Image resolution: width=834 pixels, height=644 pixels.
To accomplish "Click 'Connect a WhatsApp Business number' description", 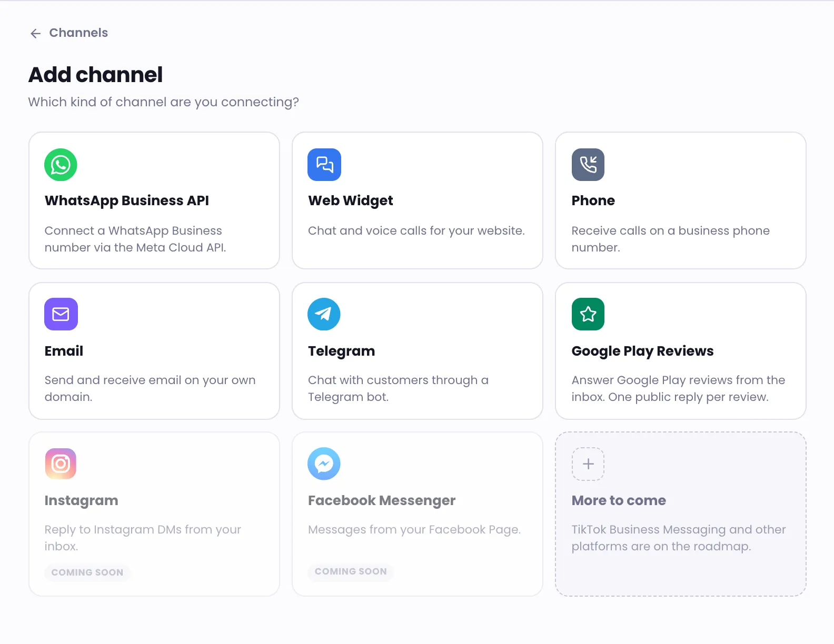I will click(x=135, y=239).
